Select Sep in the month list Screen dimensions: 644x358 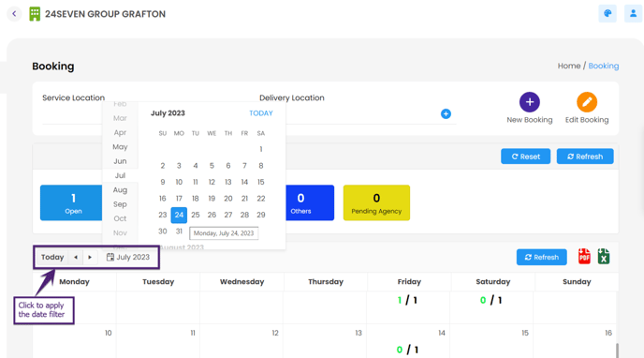120,204
